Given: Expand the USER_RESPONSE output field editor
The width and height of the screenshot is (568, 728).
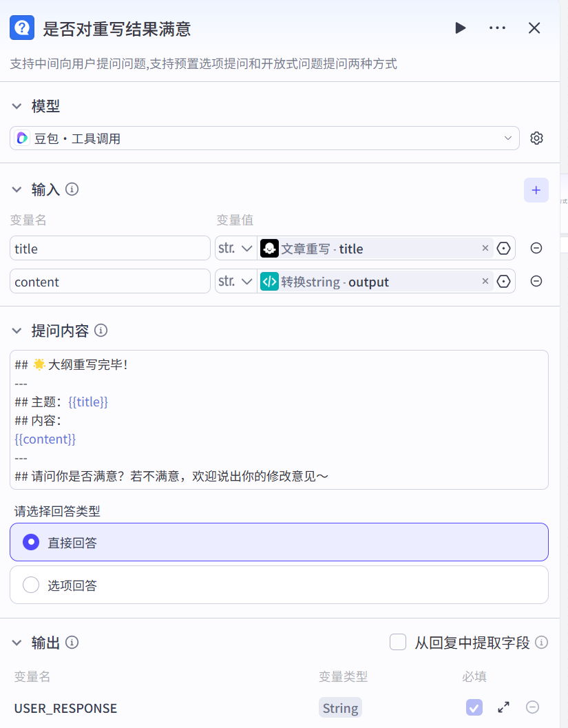Looking at the screenshot, I should pos(503,707).
